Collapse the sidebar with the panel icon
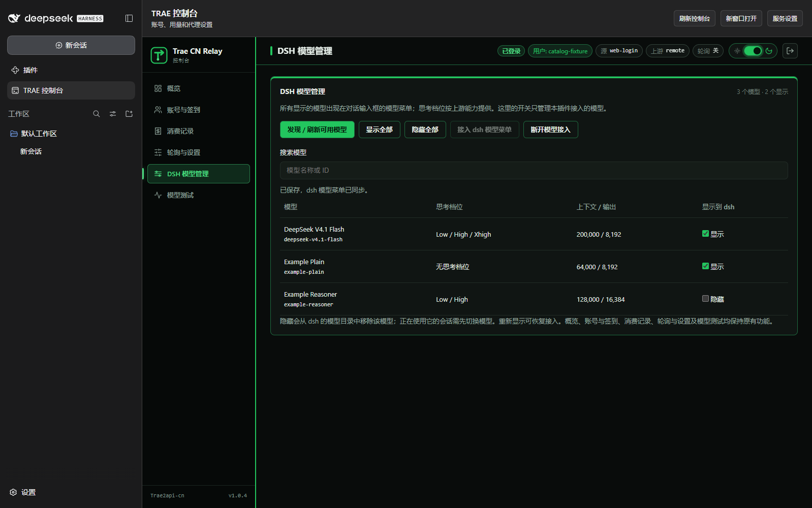Viewport: 812px width, 508px height. [x=129, y=18]
